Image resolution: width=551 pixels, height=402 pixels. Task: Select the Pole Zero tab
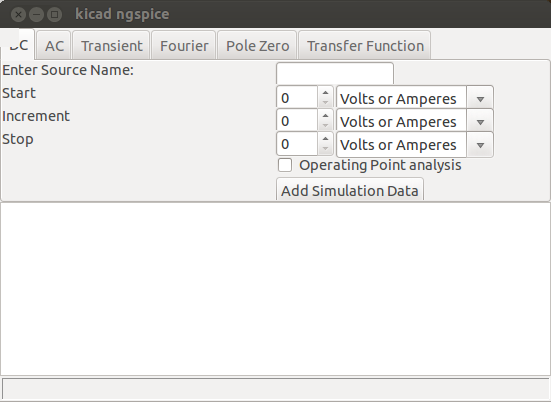pos(257,46)
